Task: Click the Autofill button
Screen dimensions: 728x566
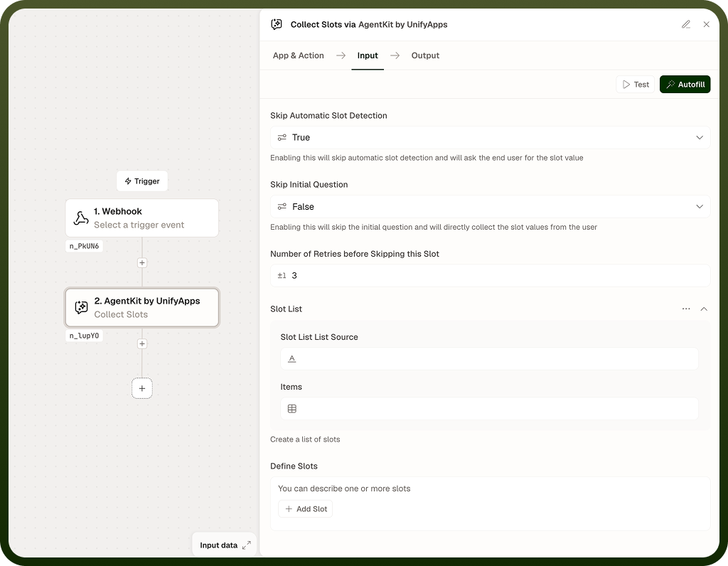Action: [x=685, y=85]
